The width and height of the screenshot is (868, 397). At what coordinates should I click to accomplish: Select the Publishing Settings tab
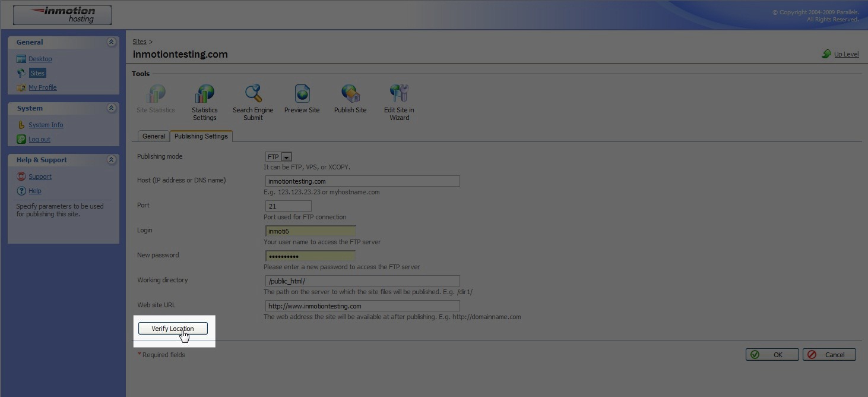click(201, 136)
